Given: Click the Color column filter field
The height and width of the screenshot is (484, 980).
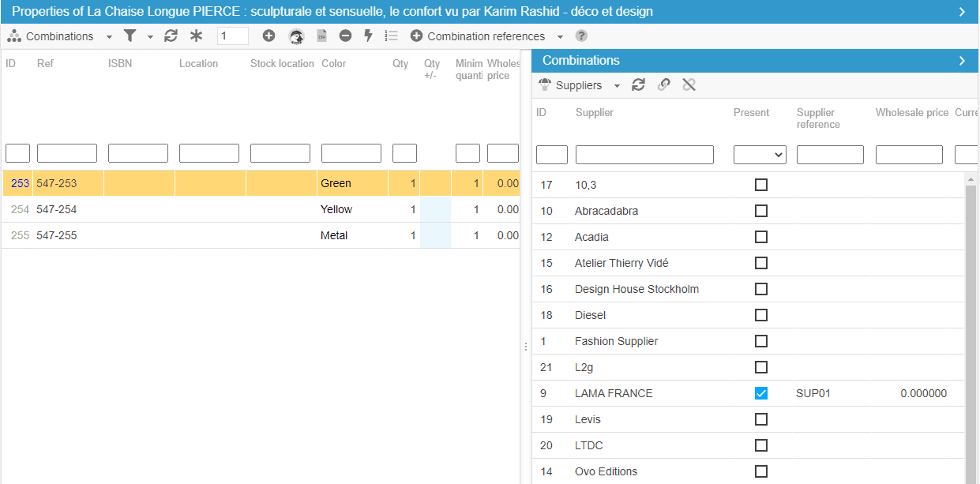Looking at the screenshot, I should (351, 153).
